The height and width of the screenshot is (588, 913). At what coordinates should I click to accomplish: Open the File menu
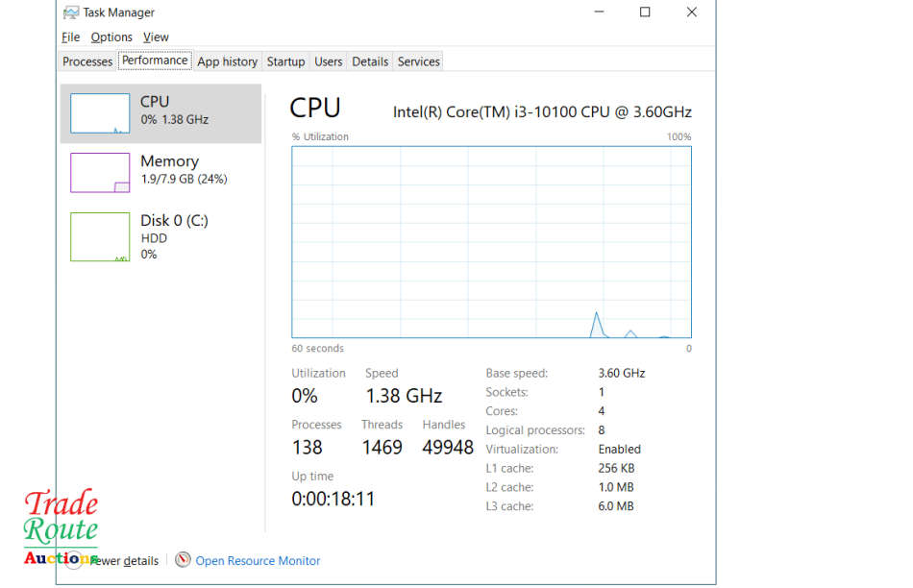tap(71, 37)
